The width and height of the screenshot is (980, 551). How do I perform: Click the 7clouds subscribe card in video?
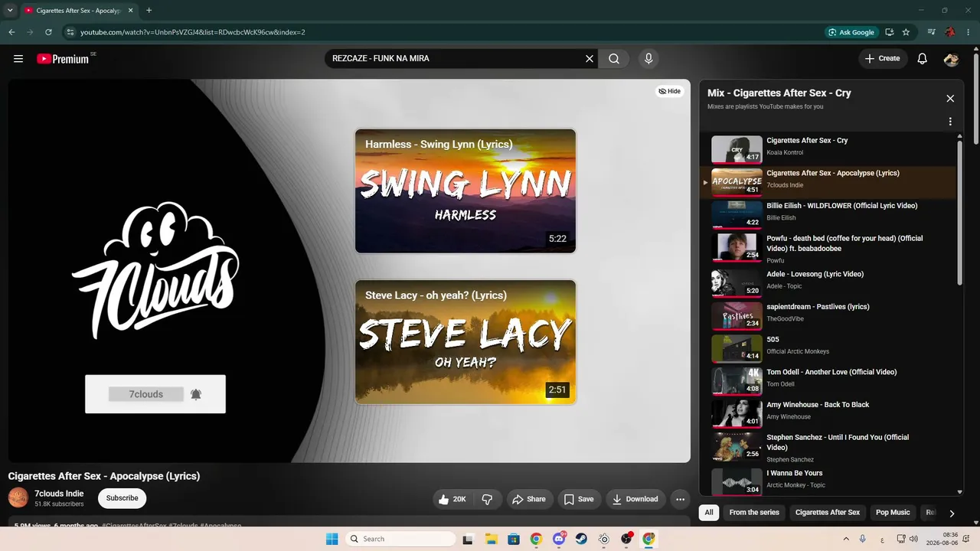(155, 394)
